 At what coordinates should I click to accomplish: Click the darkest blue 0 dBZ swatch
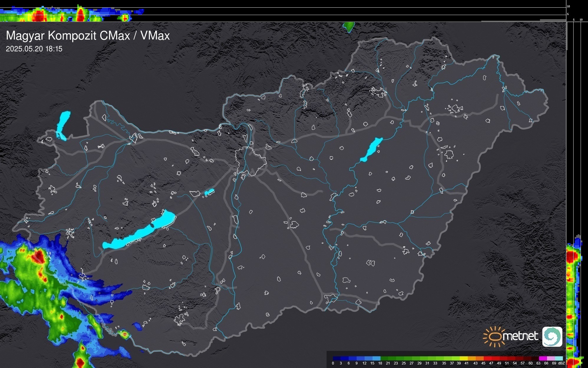tap(337, 358)
